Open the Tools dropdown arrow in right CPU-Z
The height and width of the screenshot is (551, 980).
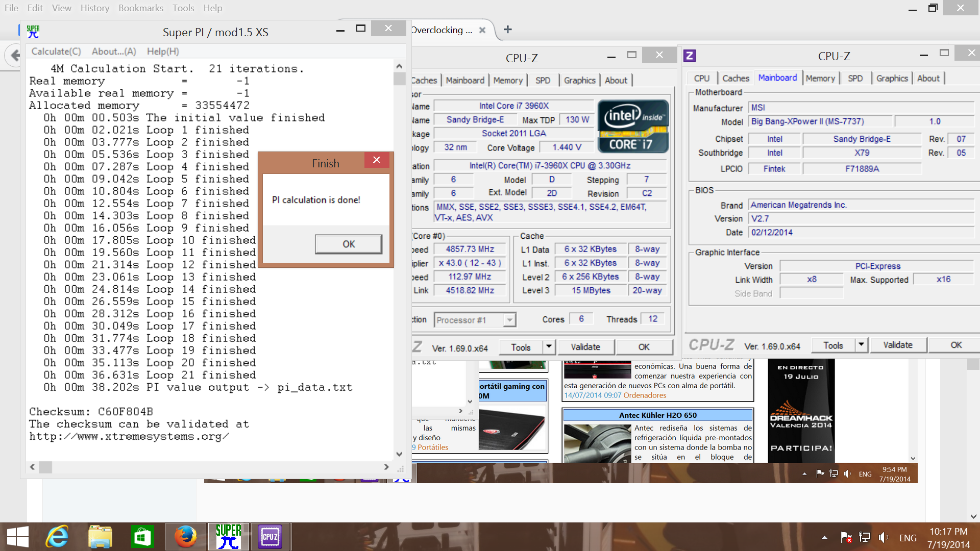tap(861, 345)
